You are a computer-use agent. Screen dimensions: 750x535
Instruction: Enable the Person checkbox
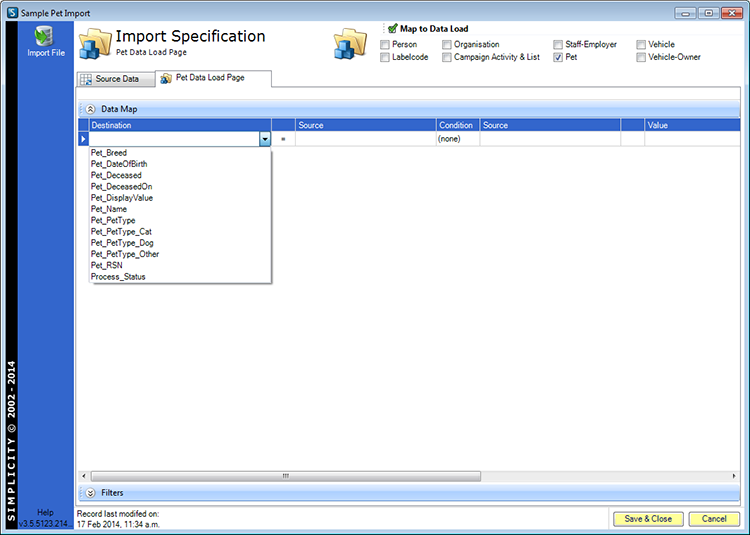coord(385,44)
